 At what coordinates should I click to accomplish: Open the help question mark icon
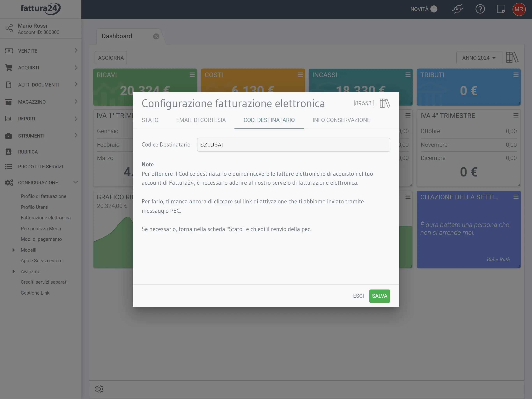pos(480,9)
